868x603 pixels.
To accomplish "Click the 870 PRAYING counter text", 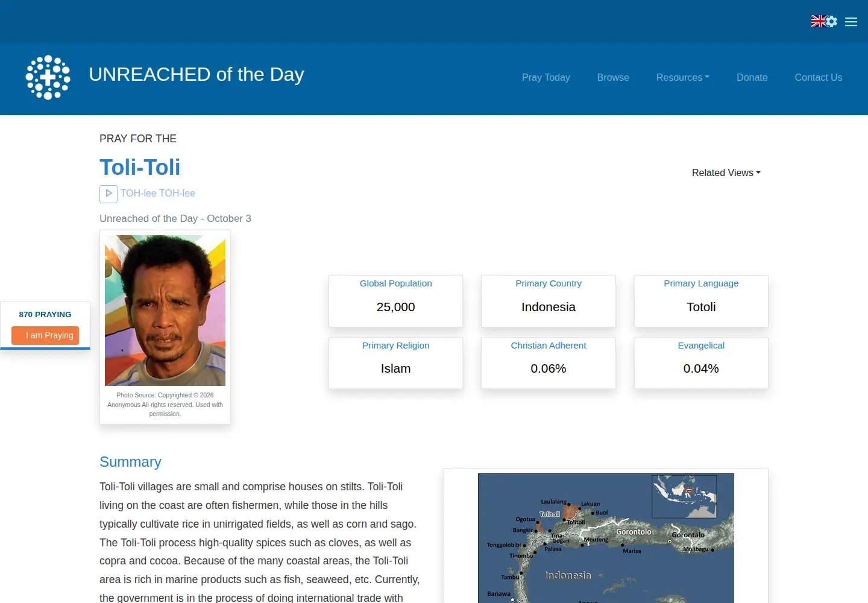I will (x=45, y=315).
